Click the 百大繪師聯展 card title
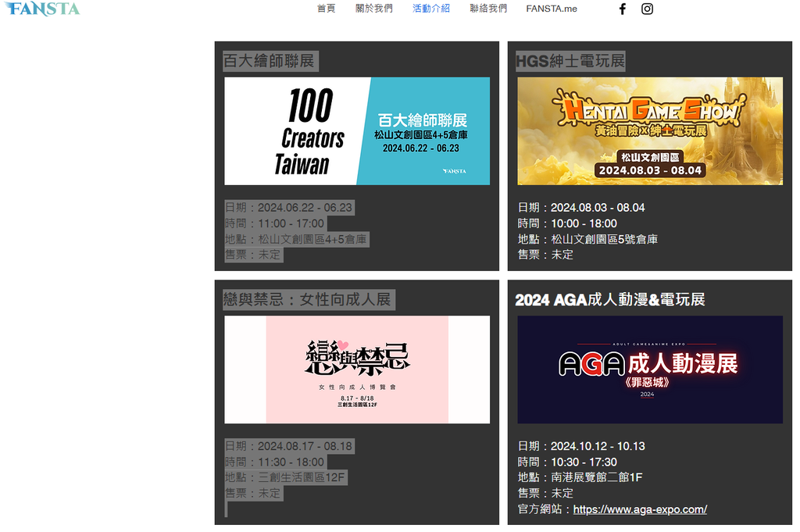 [x=269, y=61]
